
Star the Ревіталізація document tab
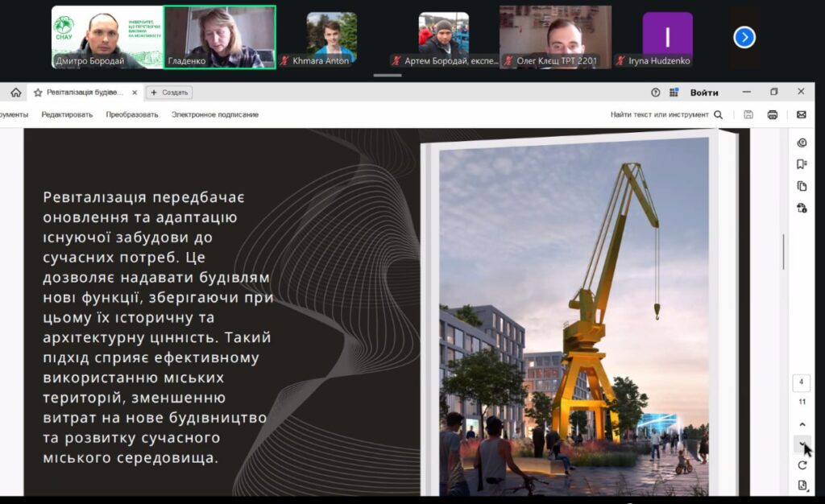coord(38,93)
